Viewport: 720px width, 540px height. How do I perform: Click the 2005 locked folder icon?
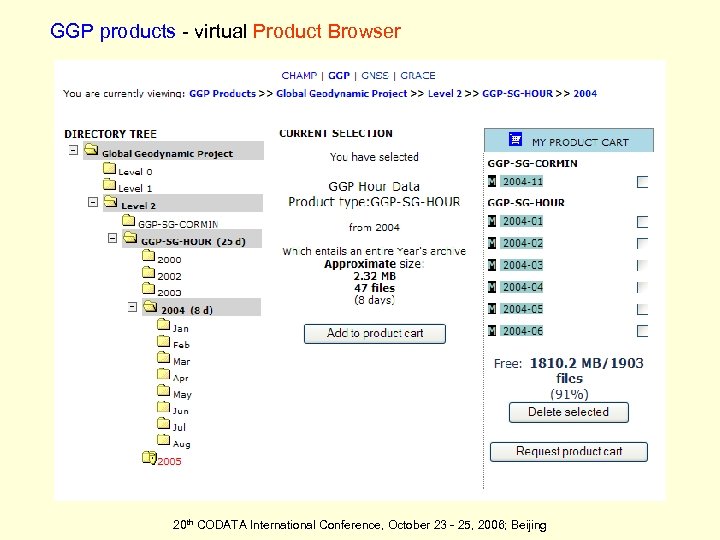[149, 457]
